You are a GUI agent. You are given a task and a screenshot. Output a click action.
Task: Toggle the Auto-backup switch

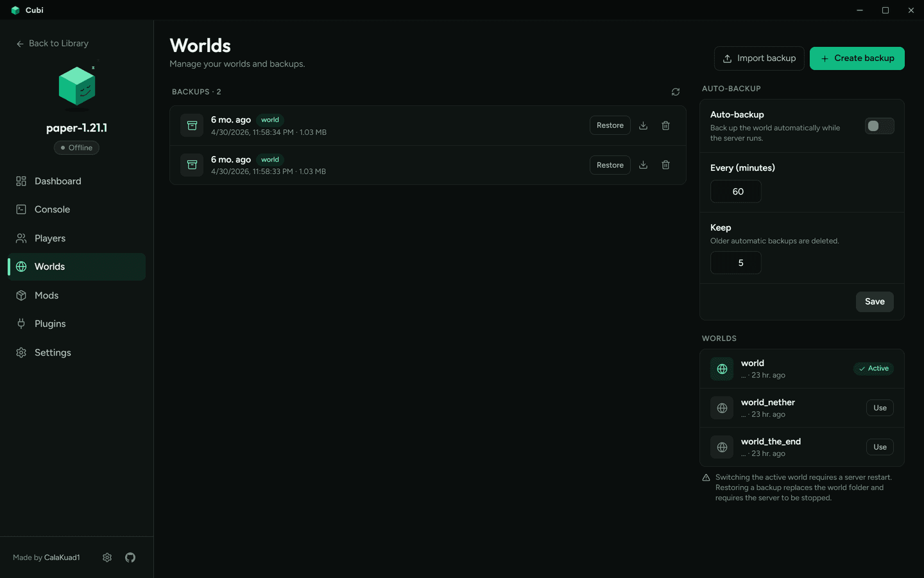tap(879, 126)
